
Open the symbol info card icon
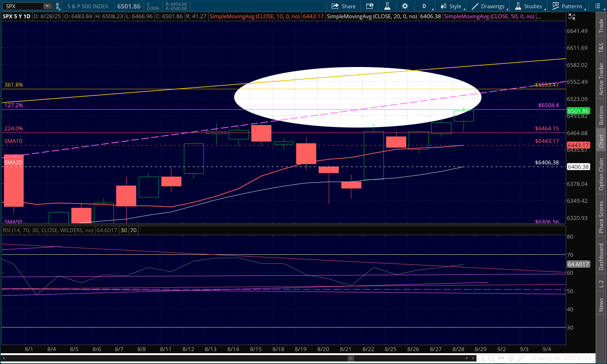tap(370, 6)
